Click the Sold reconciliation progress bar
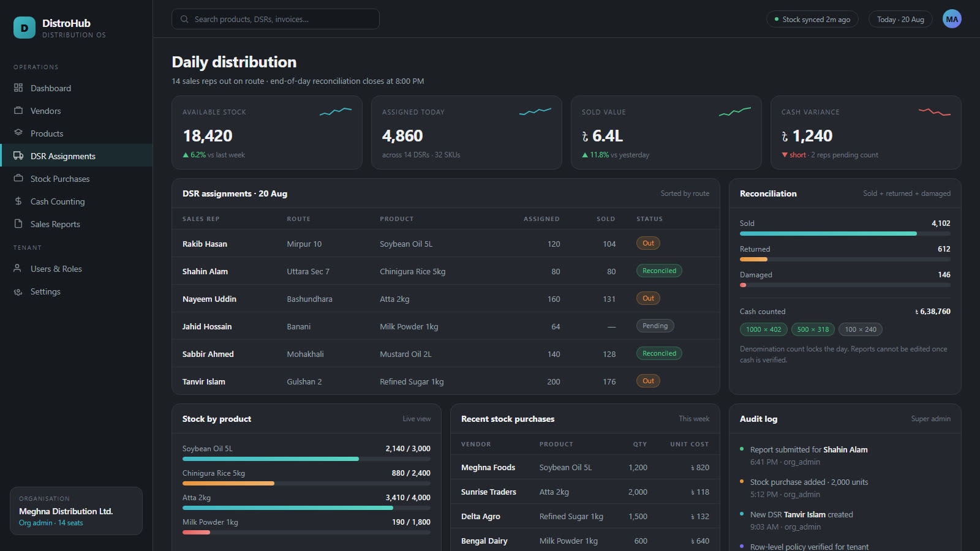This screenshot has width=980, height=551. pos(845,233)
